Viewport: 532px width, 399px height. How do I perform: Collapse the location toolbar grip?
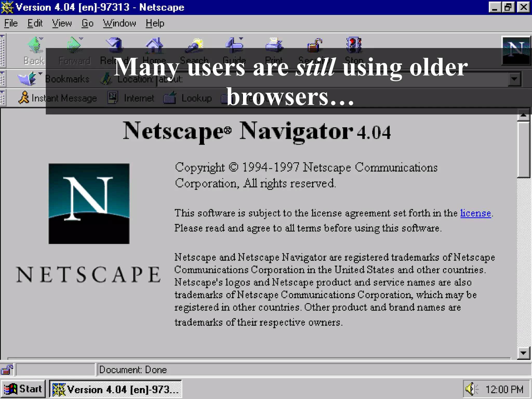(x=3, y=79)
